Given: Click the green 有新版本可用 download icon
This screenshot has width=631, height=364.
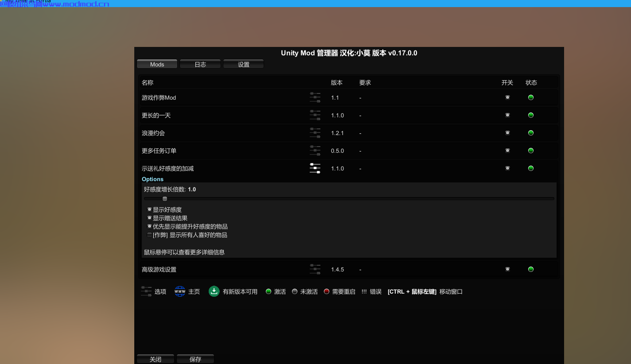Looking at the screenshot, I should pyautogui.click(x=214, y=291).
